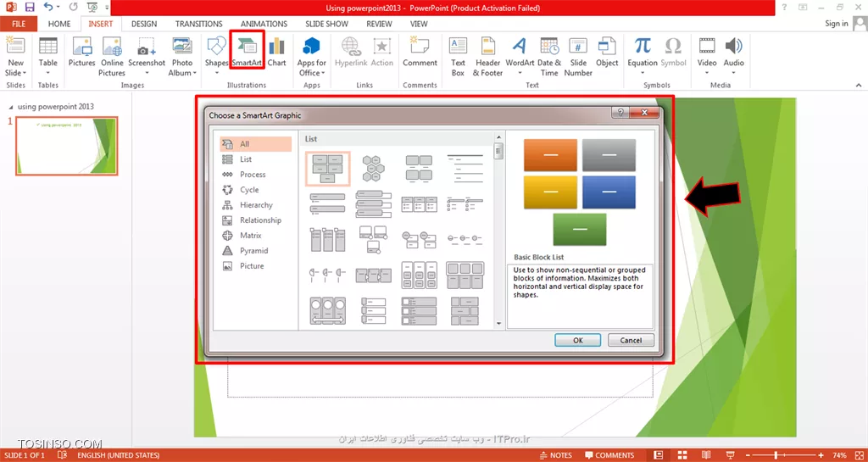The image size is (868, 462).
Task: Open NOTES pane from status bar
Action: point(555,455)
